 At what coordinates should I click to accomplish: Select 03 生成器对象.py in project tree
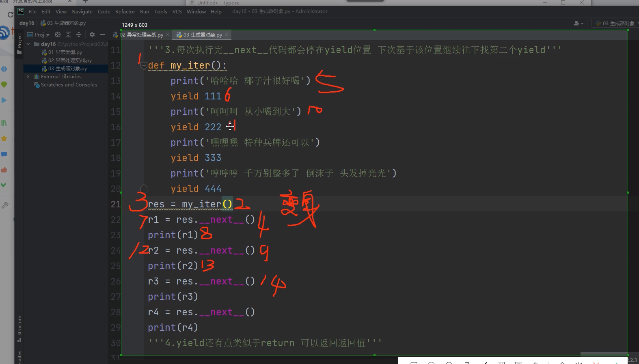pyautogui.click(x=64, y=69)
